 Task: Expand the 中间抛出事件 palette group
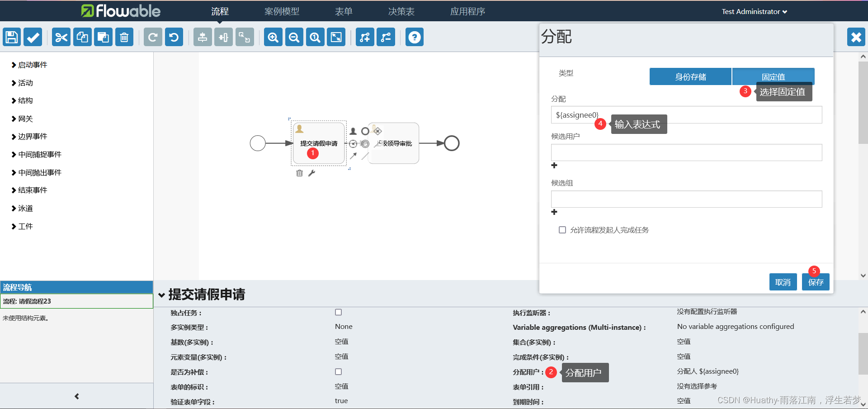37,172
